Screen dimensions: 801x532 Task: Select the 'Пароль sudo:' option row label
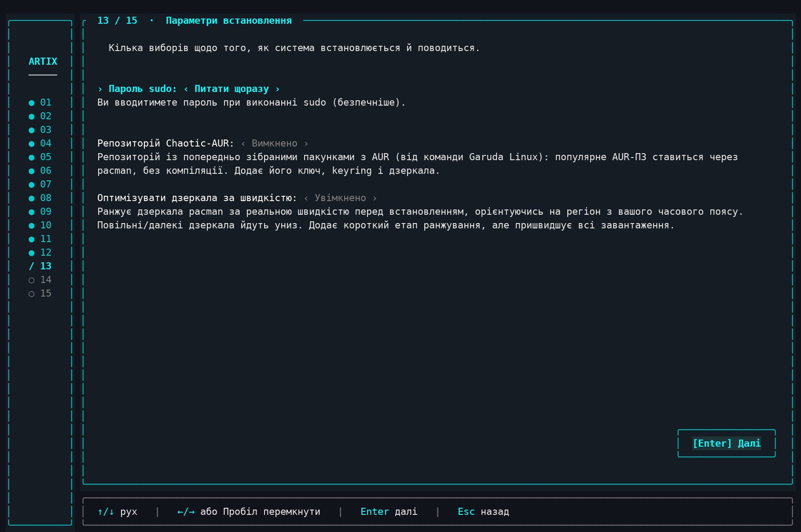(x=143, y=89)
